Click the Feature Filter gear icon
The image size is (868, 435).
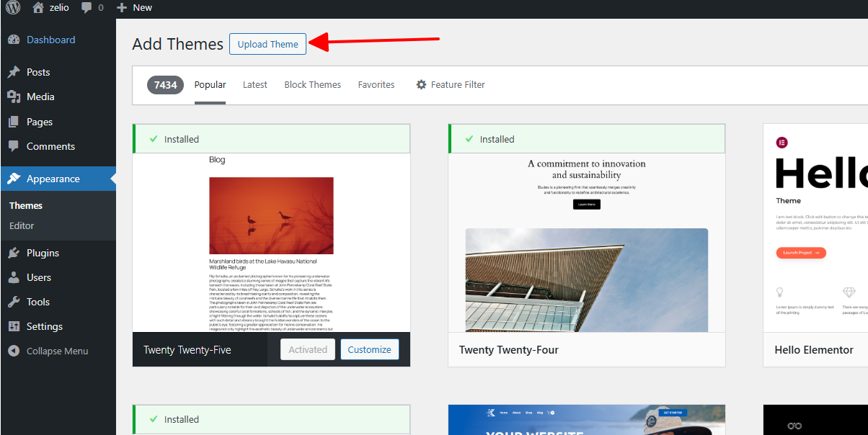point(422,84)
